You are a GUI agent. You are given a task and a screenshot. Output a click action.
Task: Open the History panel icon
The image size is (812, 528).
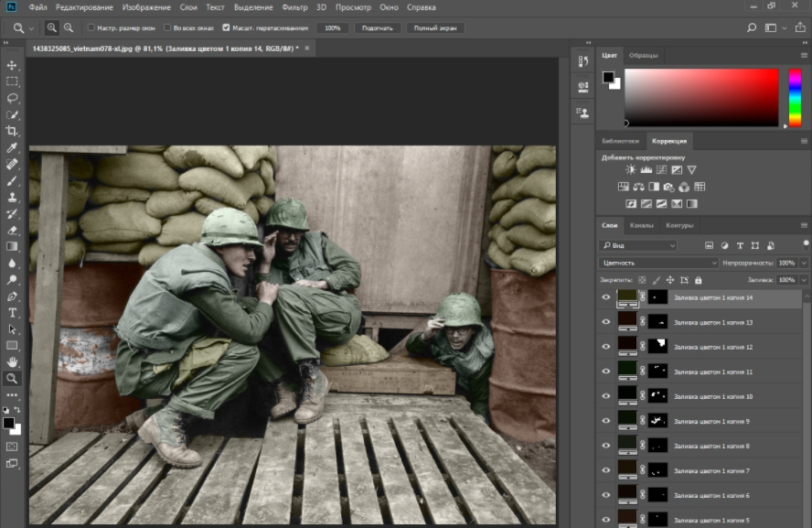(583, 61)
